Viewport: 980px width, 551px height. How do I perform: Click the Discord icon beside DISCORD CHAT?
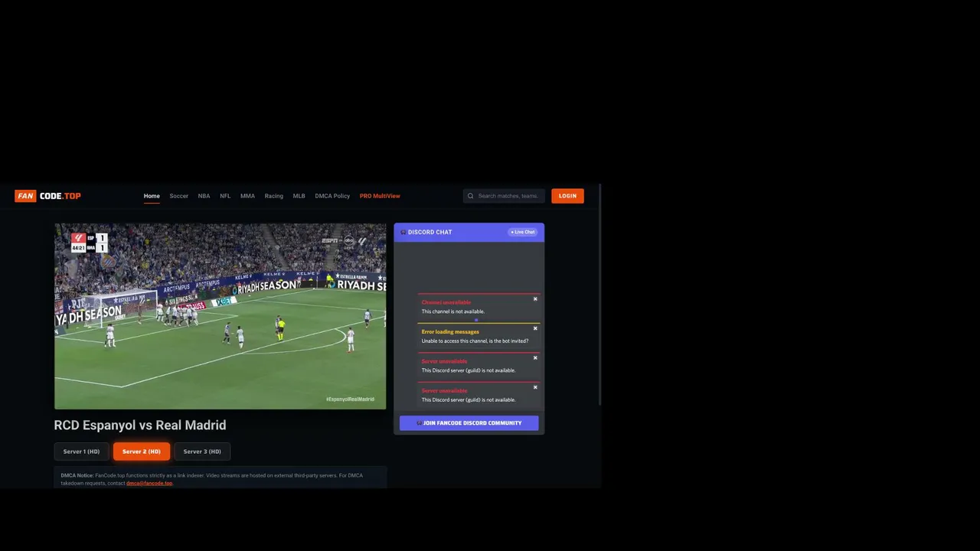click(x=403, y=232)
